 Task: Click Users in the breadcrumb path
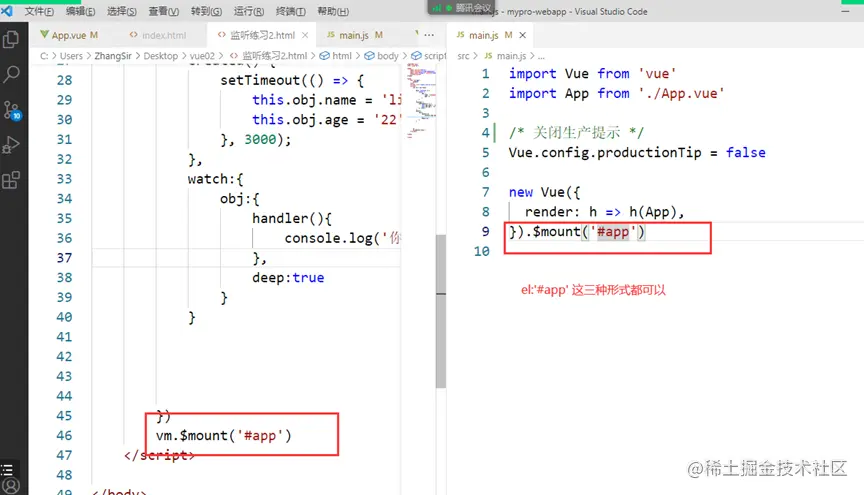tap(71, 56)
